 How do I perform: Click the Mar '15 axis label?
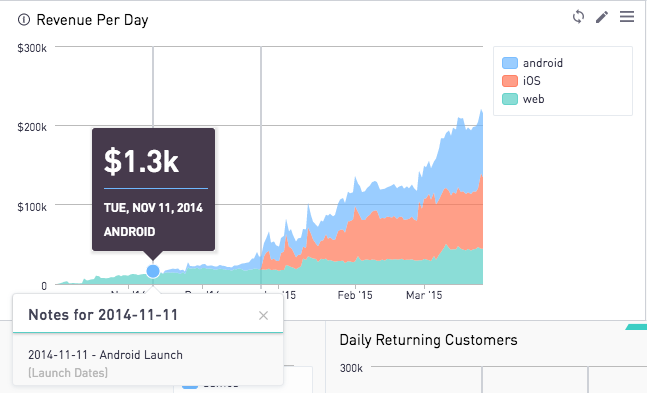(424, 295)
